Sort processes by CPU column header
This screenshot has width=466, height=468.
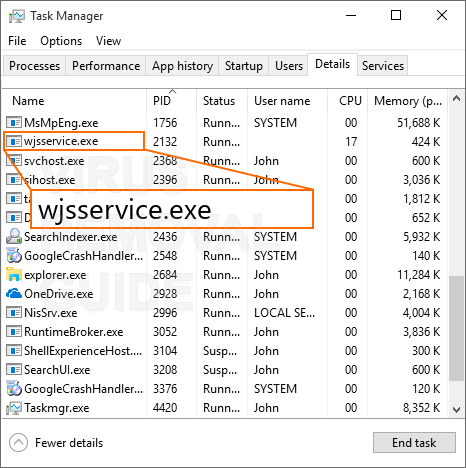coord(350,101)
